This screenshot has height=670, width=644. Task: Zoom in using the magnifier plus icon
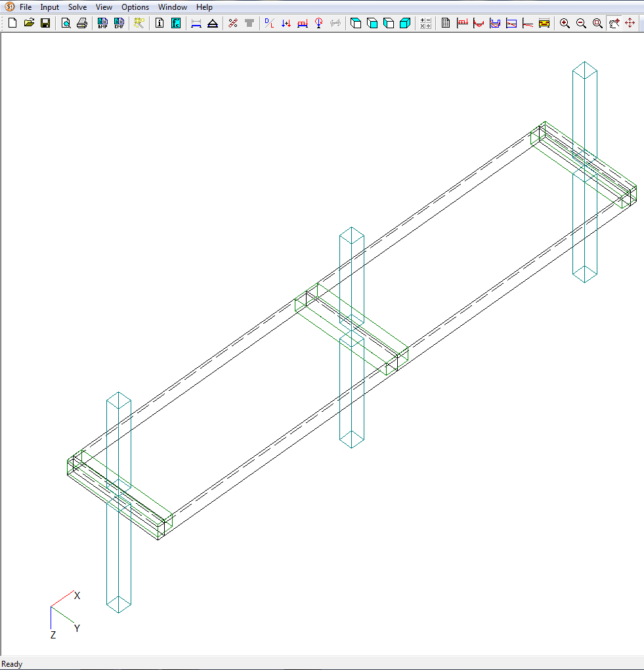(x=565, y=24)
